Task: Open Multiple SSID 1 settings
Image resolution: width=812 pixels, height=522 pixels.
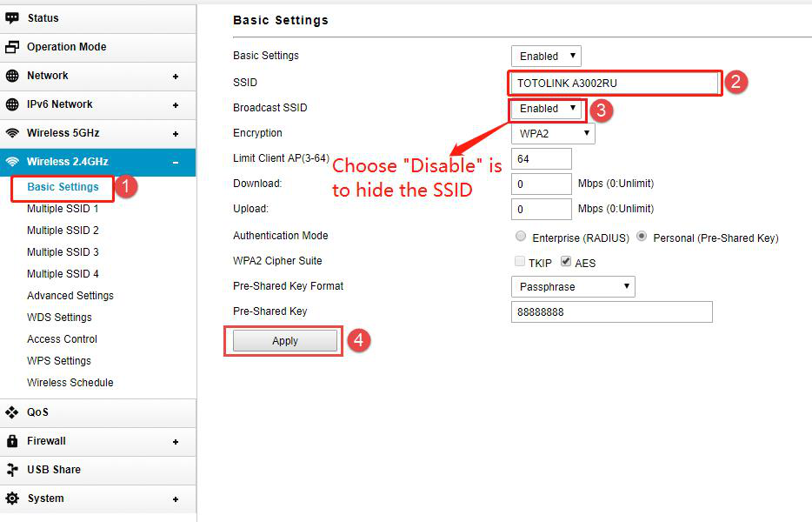Action: point(63,209)
